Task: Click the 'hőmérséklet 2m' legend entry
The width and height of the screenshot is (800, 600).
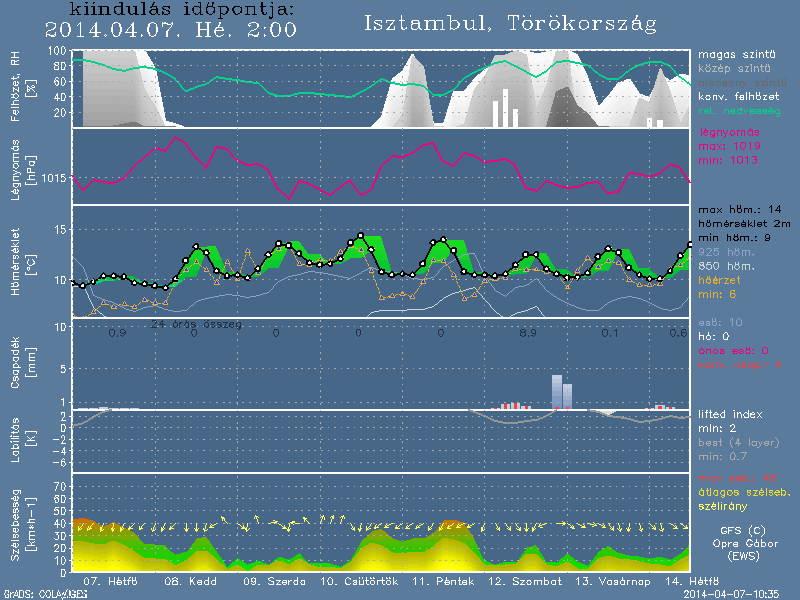Action: (746, 224)
